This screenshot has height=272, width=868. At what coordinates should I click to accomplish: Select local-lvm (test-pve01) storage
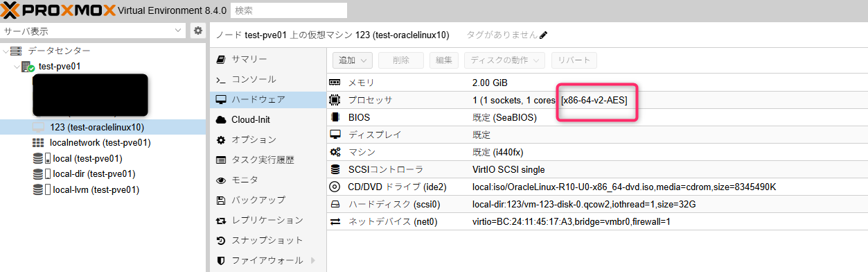96,189
